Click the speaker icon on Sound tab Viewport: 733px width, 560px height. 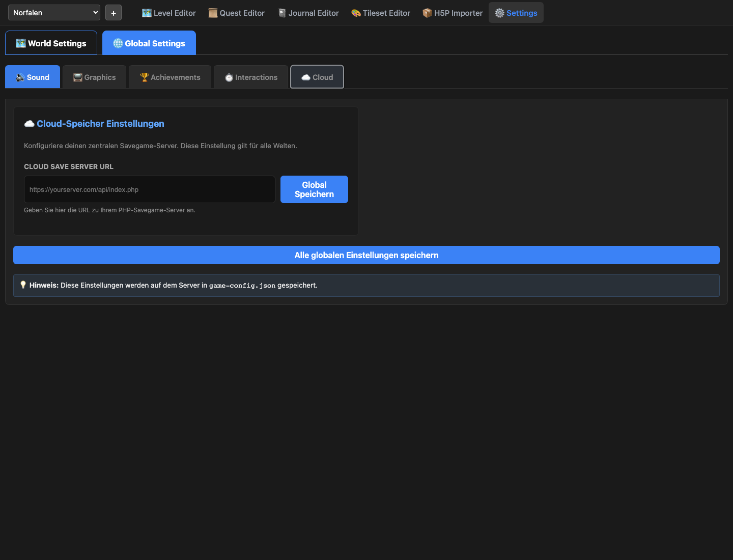[x=20, y=77]
